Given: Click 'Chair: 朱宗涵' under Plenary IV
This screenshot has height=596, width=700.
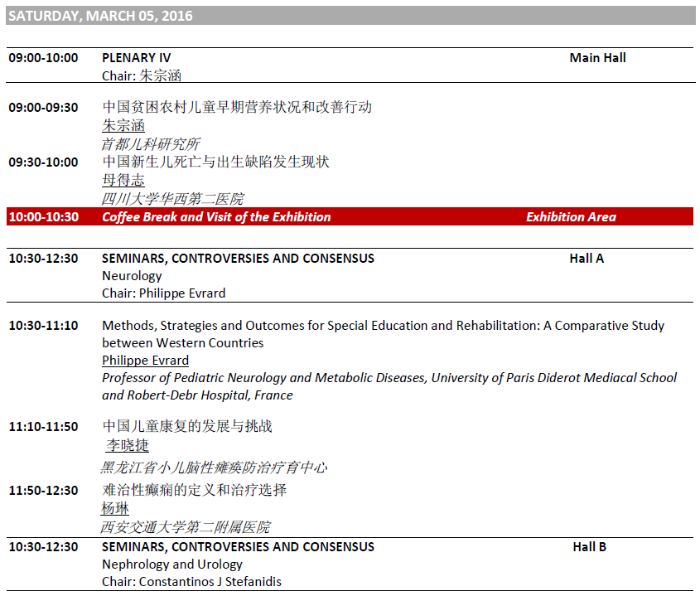Looking at the screenshot, I should [142, 75].
